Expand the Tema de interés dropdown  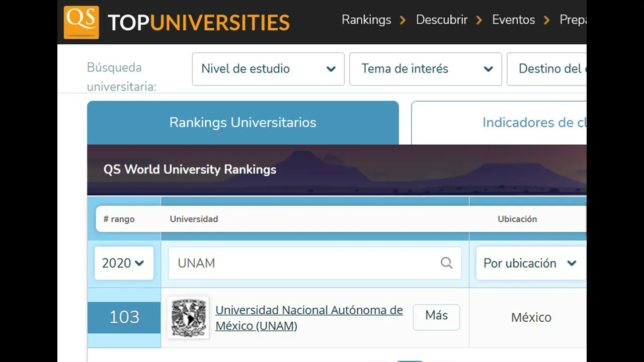426,69
